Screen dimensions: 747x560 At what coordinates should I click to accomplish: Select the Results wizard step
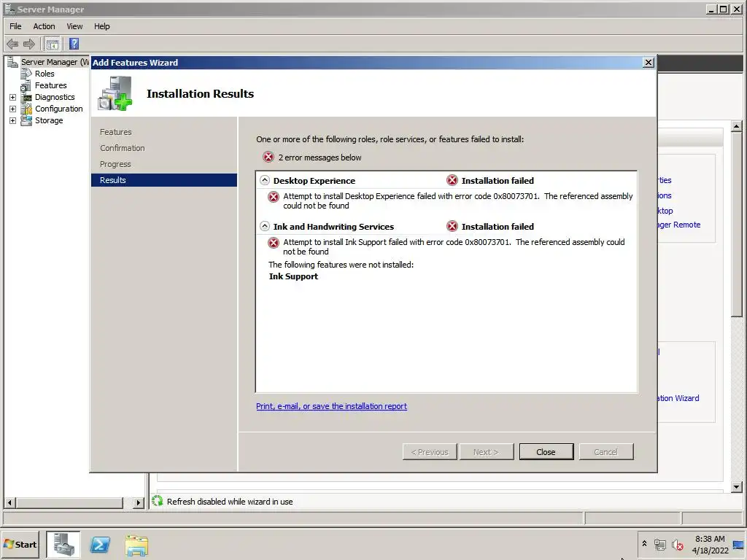pos(164,180)
